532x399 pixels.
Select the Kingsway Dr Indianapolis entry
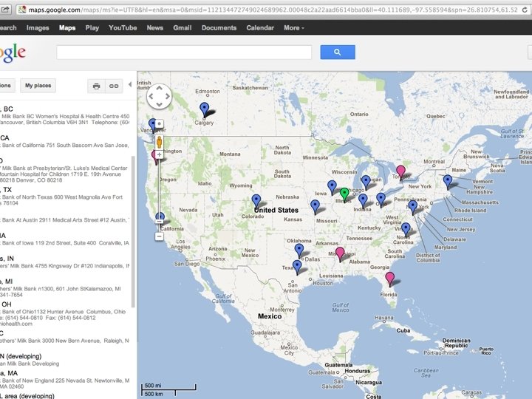[64, 262]
